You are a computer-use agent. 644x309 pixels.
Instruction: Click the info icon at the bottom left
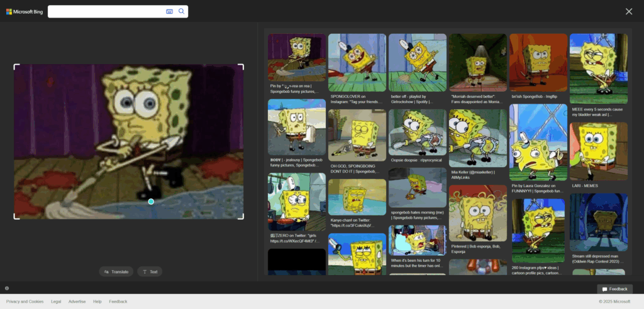pos(7,288)
